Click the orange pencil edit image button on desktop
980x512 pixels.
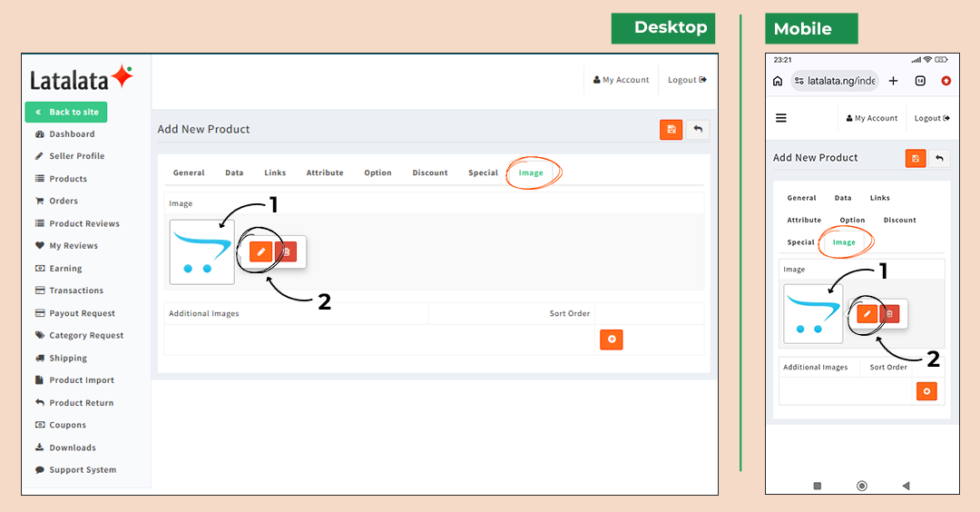(260, 251)
